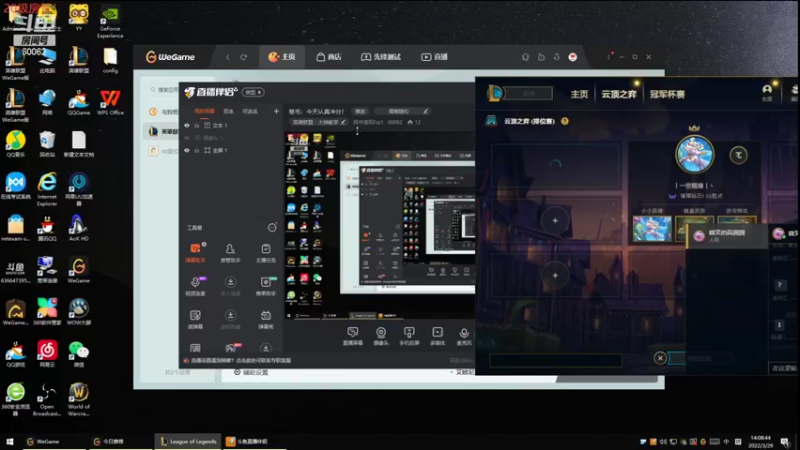Switch to the first scene tab in 直播伴侣

(x=204, y=111)
